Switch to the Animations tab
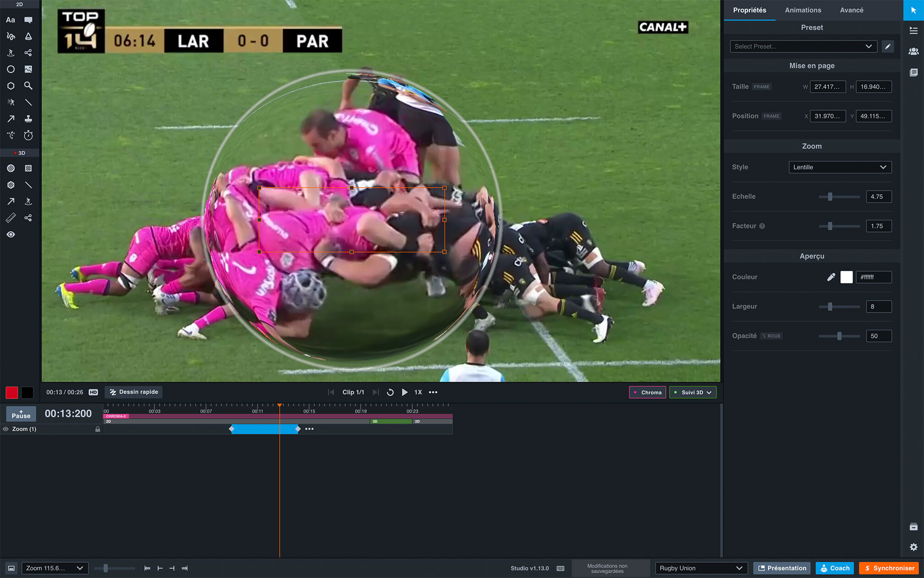The height and width of the screenshot is (578, 924). point(803,10)
